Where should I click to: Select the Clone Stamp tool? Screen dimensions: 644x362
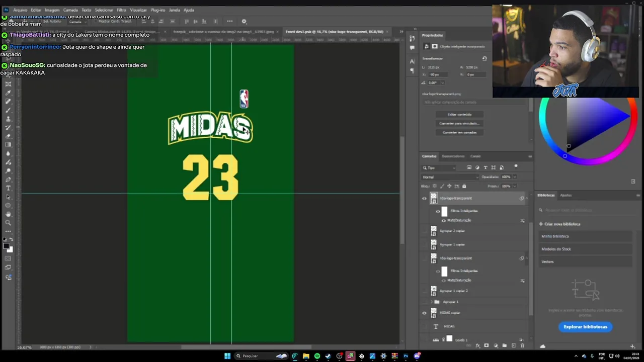(8, 119)
